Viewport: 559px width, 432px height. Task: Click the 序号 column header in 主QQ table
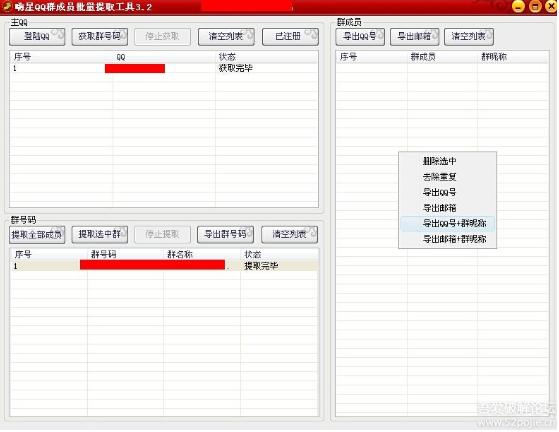(61, 57)
